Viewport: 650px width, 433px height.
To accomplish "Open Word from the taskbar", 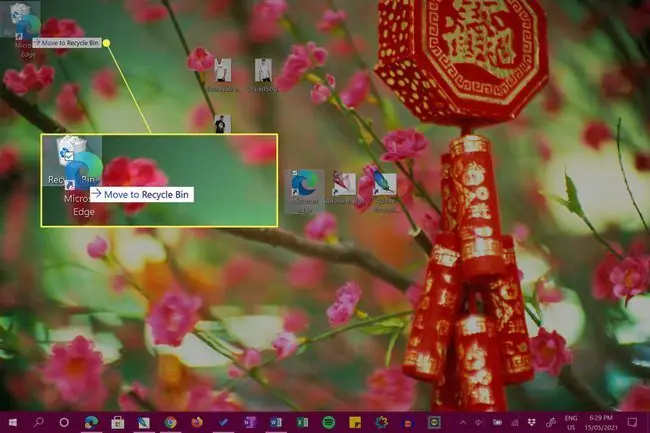I will click(x=276, y=422).
